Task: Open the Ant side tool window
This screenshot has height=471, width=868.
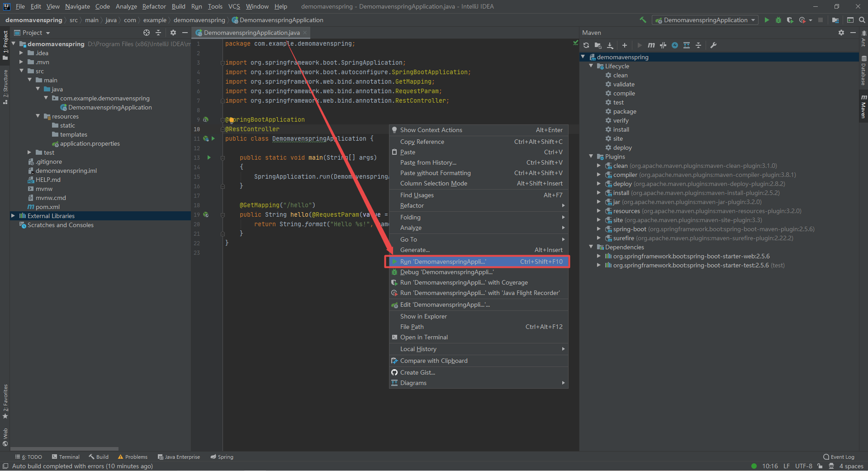Action: pos(863,39)
